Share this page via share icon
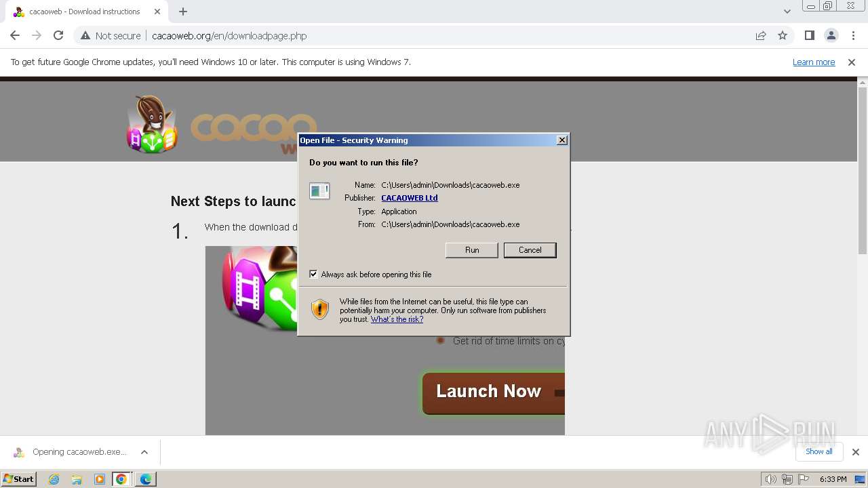The image size is (868, 488). [761, 35]
